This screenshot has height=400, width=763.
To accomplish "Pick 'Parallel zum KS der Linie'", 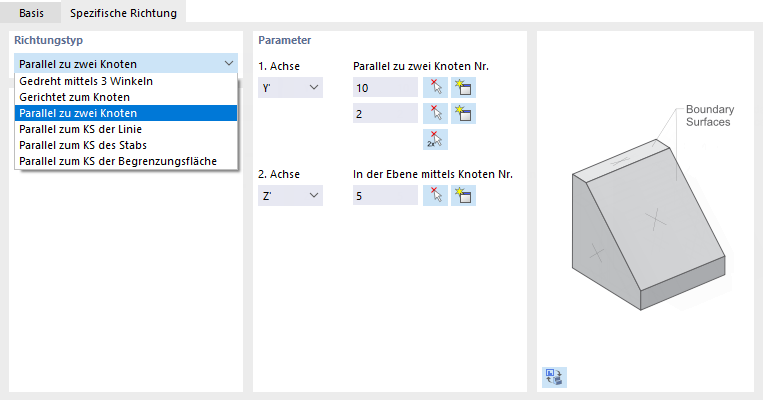I will tap(82, 129).
